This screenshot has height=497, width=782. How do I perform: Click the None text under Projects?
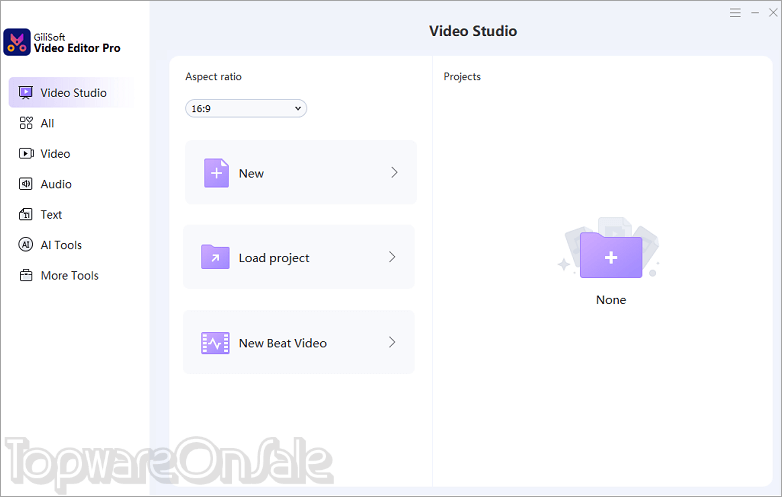[x=611, y=300]
